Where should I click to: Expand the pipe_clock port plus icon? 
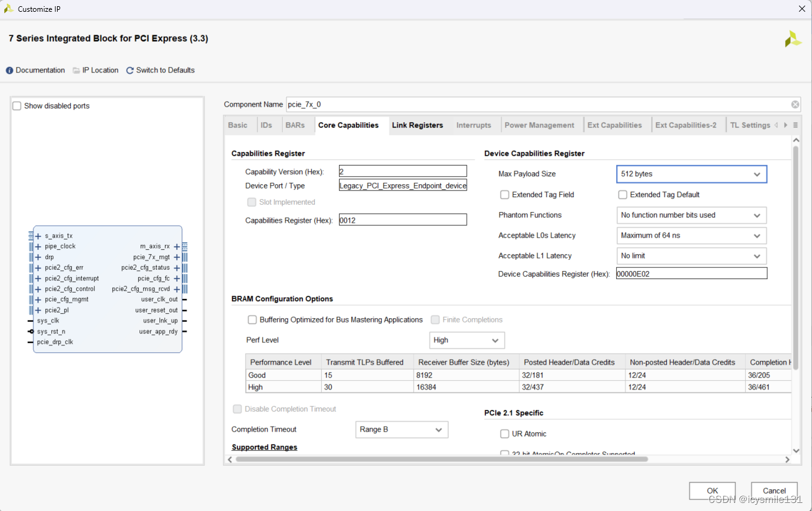38,247
